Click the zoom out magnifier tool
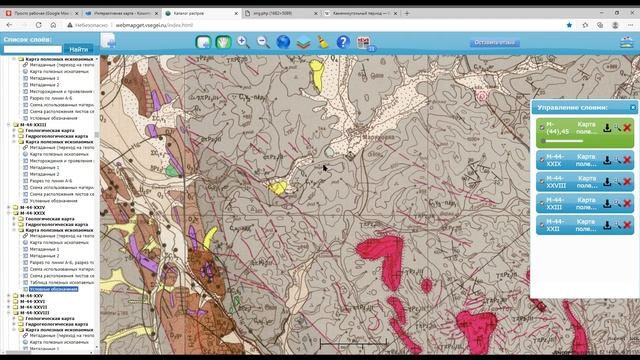This screenshot has width=640, height=360. click(x=263, y=42)
